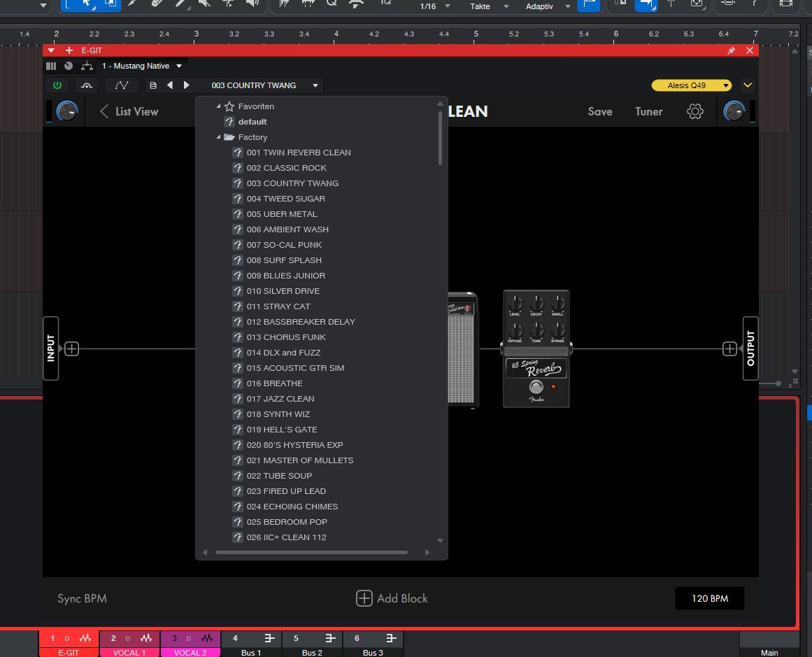The width and height of the screenshot is (812, 657).
Task: Collapse the Factory preset folder
Action: 219,137
